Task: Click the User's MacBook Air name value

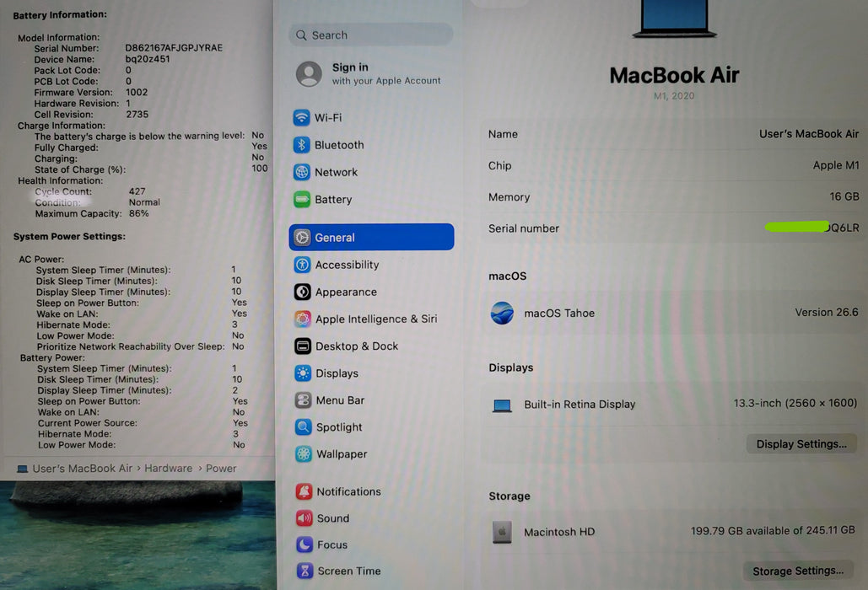Action: (x=809, y=134)
